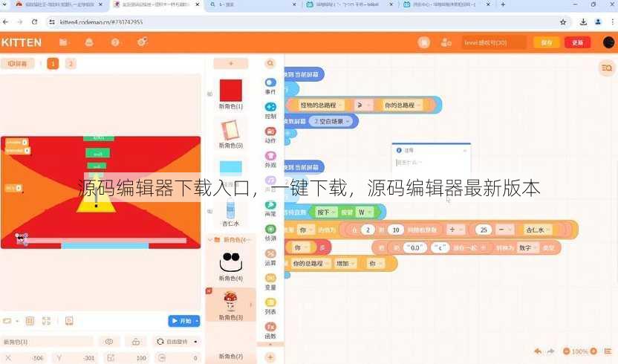
Task: Click the add-extension plus below block categories
Action: pos(270,357)
